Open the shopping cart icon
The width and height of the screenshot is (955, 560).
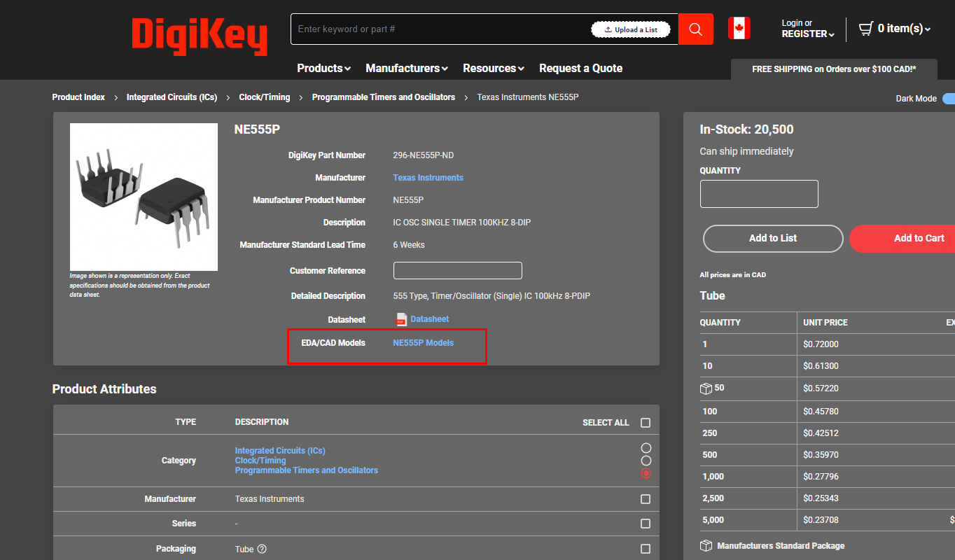tap(866, 29)
